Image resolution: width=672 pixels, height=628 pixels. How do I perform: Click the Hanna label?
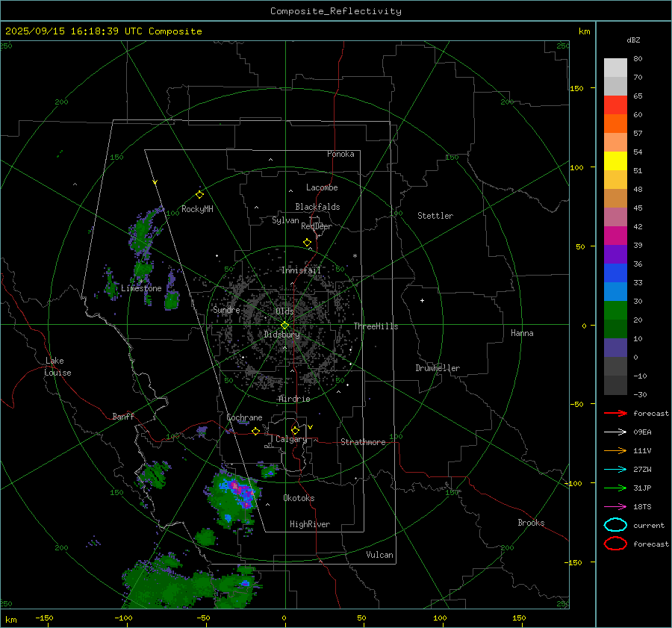(x=522, y=333)
